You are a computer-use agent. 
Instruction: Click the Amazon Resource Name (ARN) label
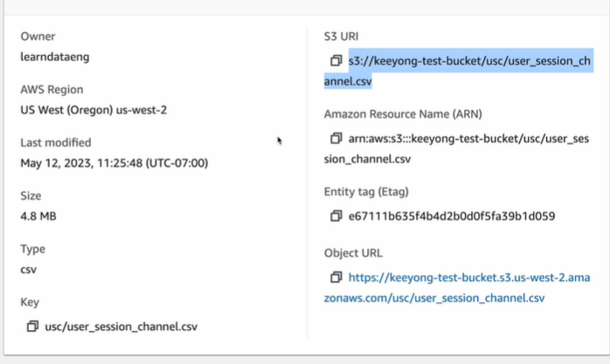(403, 114)
